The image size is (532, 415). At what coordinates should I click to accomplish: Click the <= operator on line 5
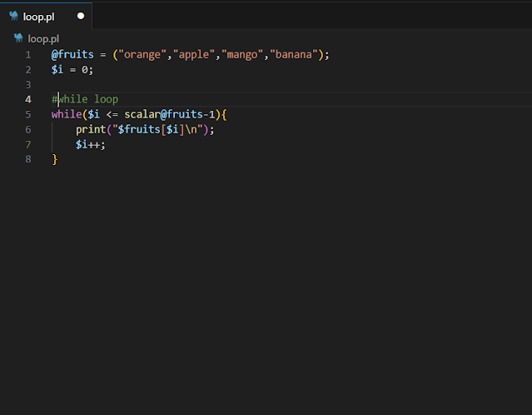(x=112, y=114)
